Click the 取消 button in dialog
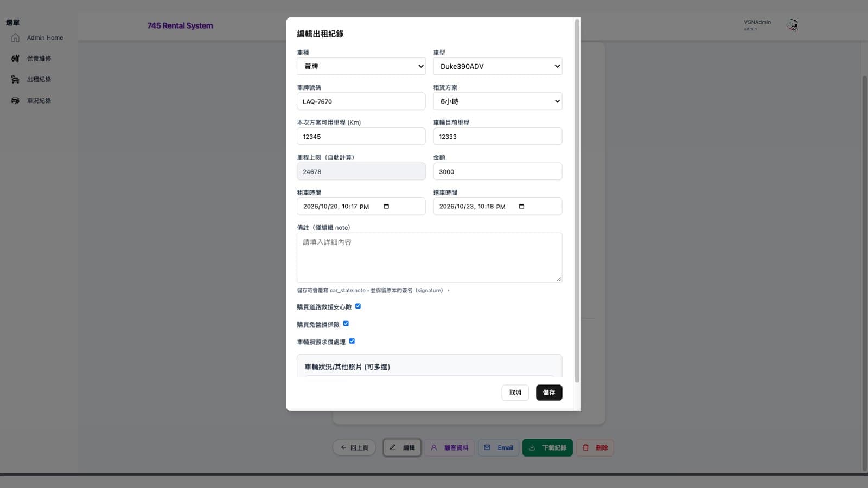The height and width of the screenshot is (488, 868). [x=515, y=393]
